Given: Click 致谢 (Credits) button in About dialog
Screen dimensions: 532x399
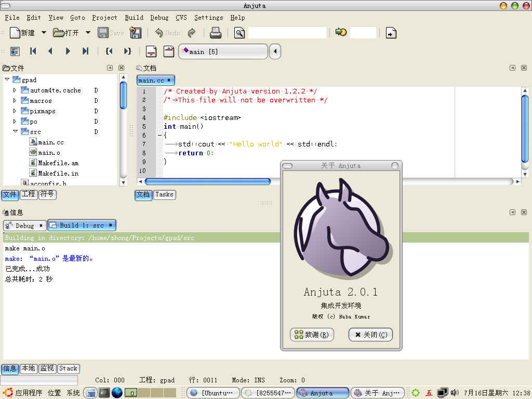Looking at the screenshot, I should pyautogui.click(x=312, y=335).
